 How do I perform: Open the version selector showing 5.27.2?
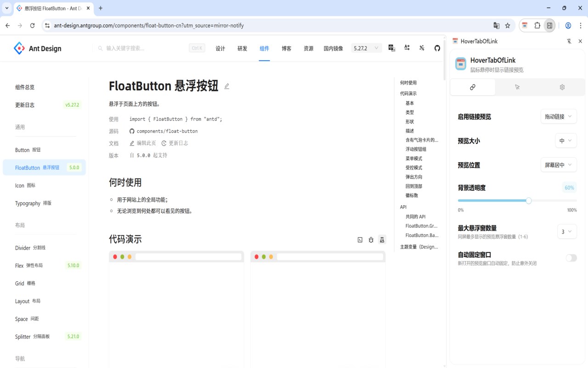pyautogui.click(x=367, y=48)
